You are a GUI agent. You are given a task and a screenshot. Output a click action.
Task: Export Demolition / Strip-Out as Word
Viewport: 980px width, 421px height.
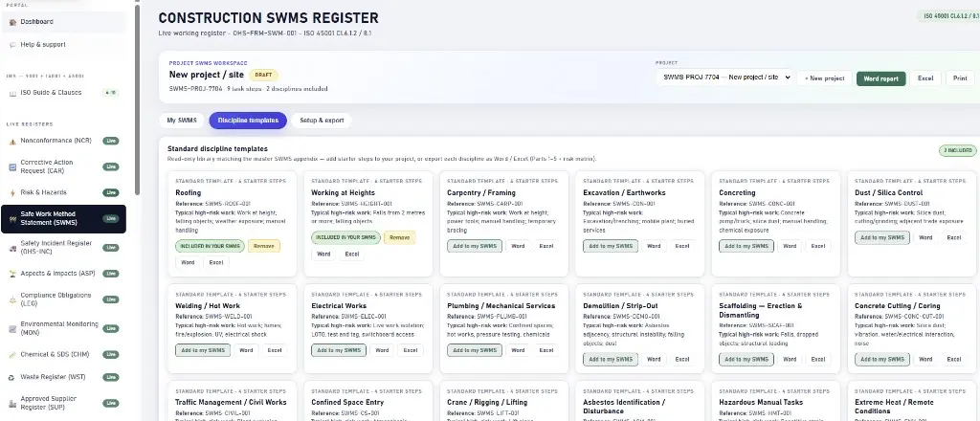654,359
